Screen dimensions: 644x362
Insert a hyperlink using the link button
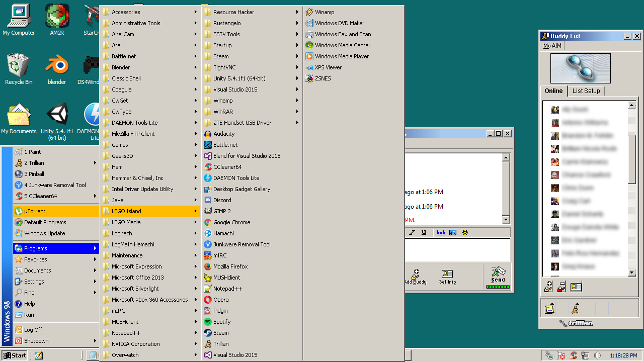coord(441,232)
